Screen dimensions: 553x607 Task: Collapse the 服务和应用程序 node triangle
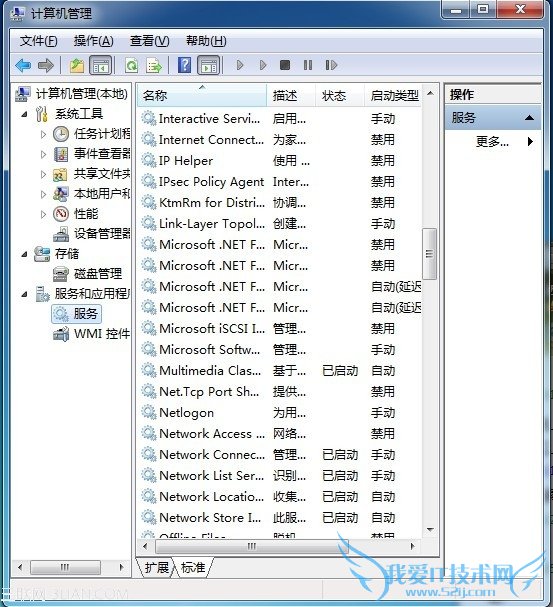click(x=25, y=294)
